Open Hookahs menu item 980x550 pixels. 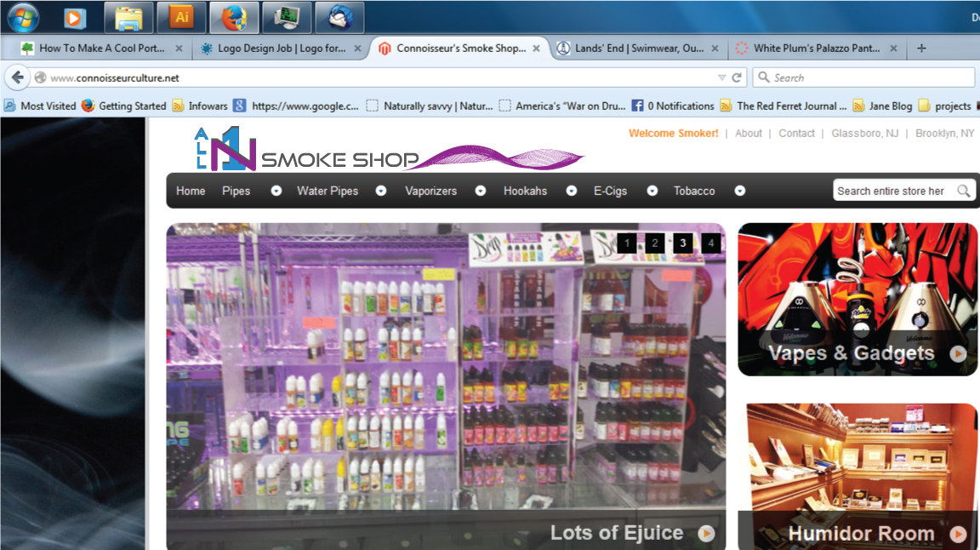(525, 191)
